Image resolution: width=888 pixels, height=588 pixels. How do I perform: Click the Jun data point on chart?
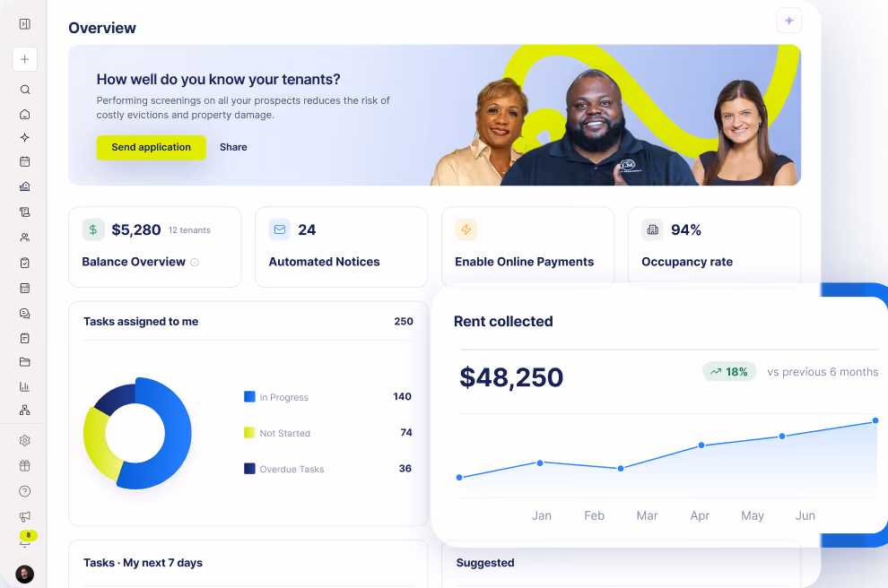[875, 420]
